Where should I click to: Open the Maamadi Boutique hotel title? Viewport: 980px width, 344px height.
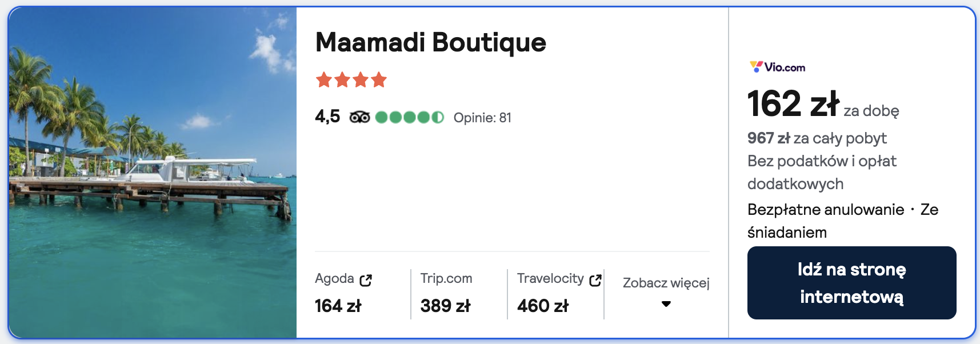(x=430, y=42)
